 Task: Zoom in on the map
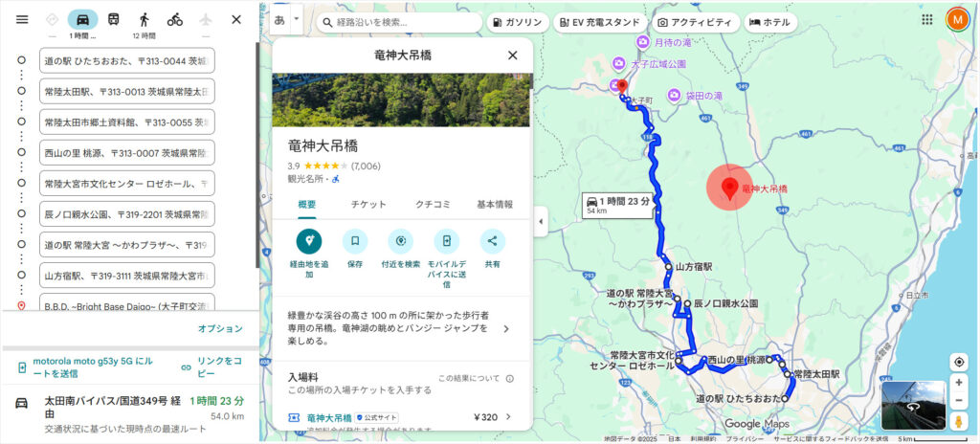click(958, 383)
